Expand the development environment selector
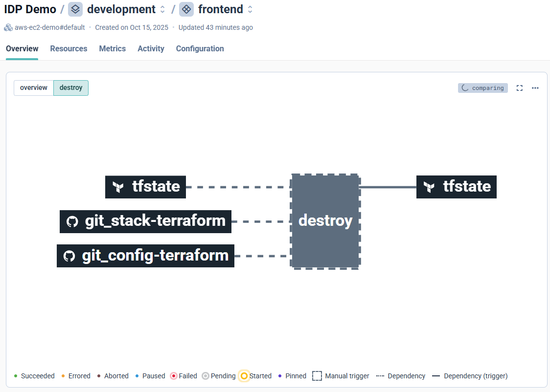This screenshot has width=550, height=392. tap(163, 9)
